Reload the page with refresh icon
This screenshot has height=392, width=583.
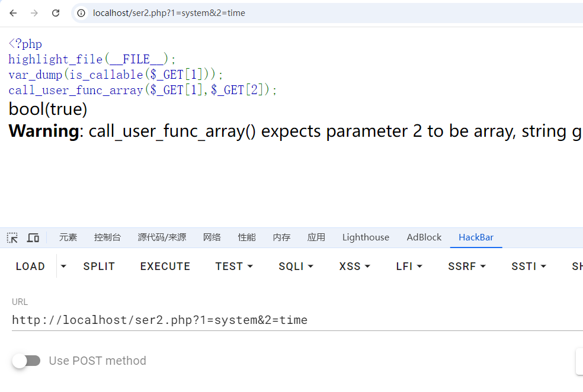click(56, 13)
